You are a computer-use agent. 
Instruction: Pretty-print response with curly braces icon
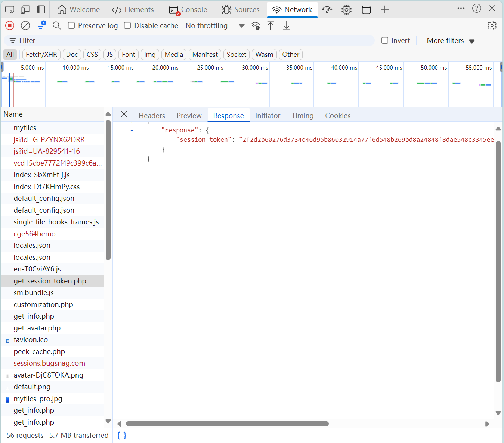tap(122, 435)
